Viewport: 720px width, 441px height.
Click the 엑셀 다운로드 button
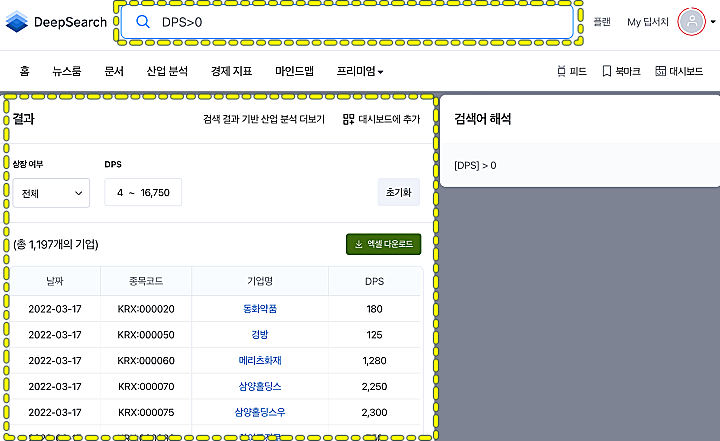(x=383, y=244)
